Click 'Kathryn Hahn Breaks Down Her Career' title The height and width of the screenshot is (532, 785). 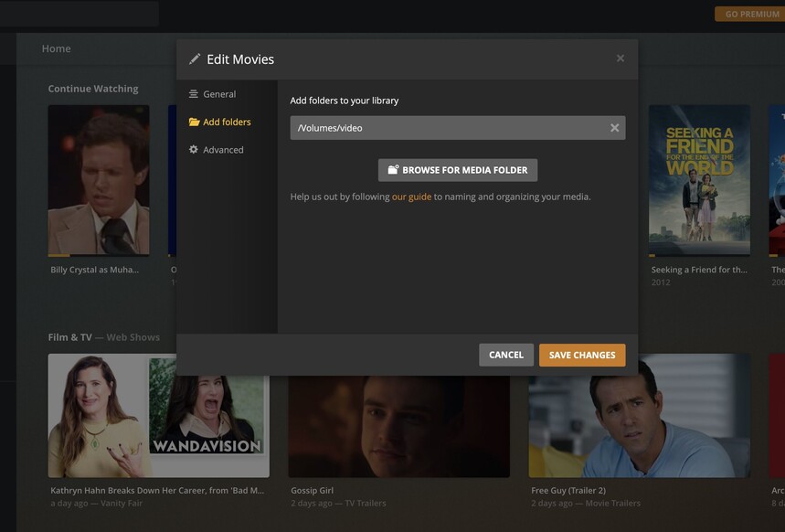[x=157, y=491]
